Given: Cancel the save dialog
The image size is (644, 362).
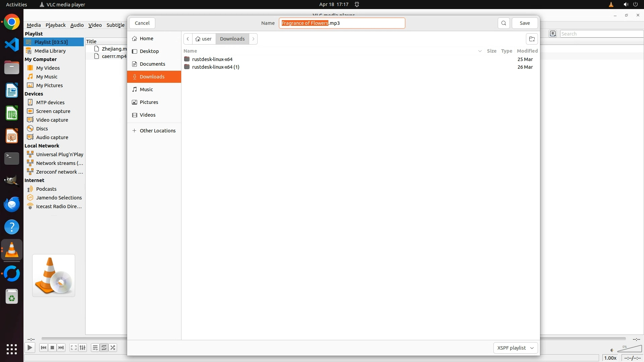Looking at the screenshot, I should click(x=142, y=23).
